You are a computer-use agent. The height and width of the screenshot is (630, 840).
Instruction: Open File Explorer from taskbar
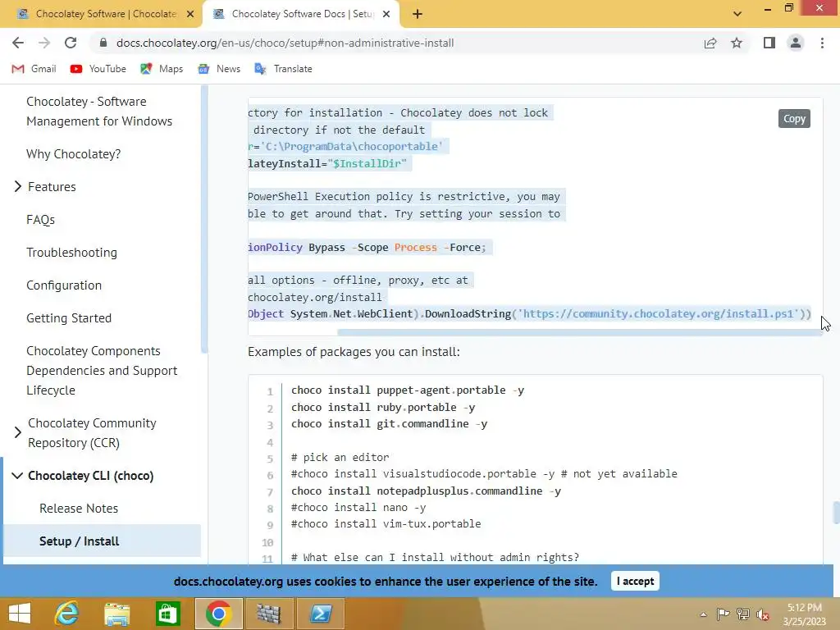[x=116, y=614]
